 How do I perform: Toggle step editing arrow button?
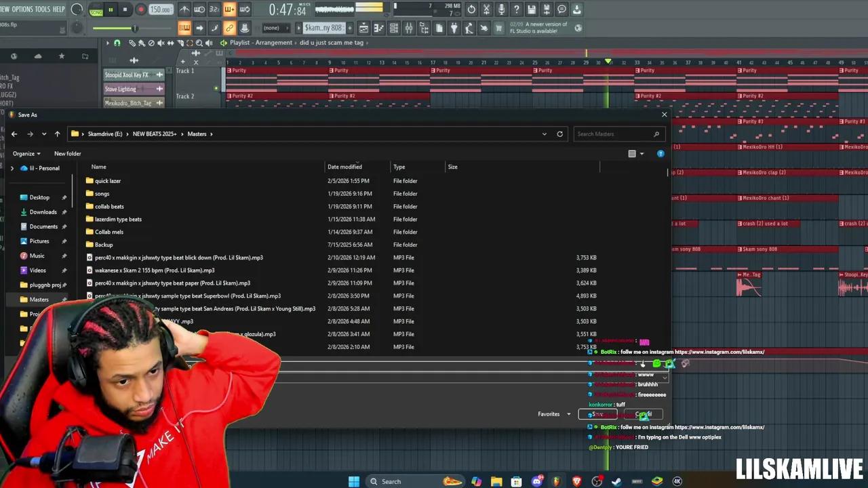[199, 28]
